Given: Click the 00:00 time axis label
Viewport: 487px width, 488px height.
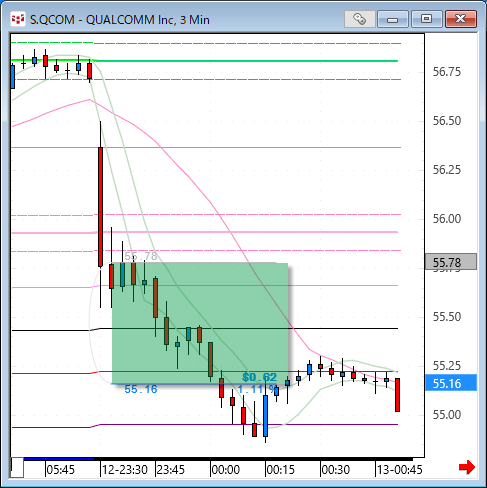Looking at the screenshot, I should click(226, 470).
